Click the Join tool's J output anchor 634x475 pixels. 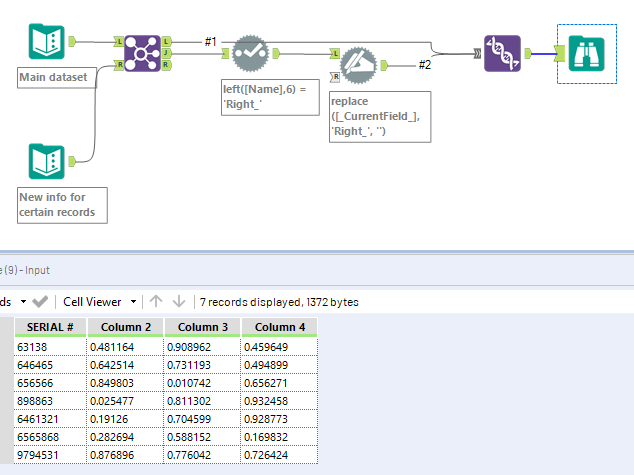pyautogui.click(x=166, y=52)
